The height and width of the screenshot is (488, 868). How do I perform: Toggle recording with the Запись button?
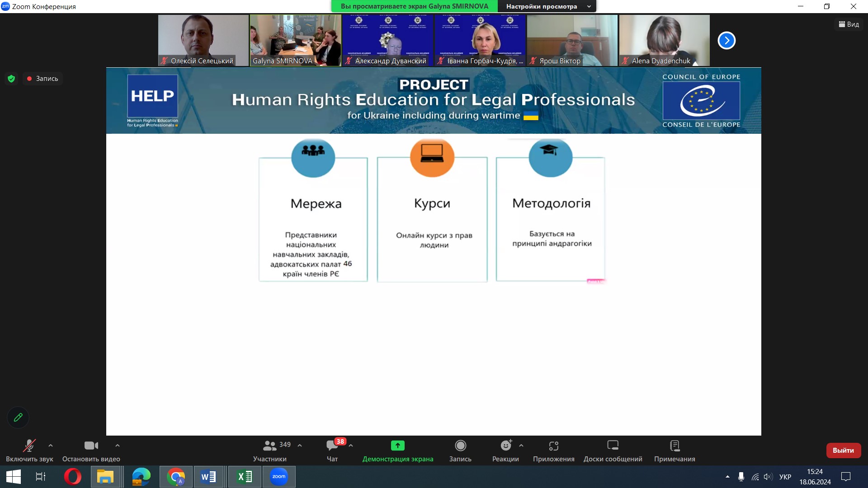click(x=460, y=446)
